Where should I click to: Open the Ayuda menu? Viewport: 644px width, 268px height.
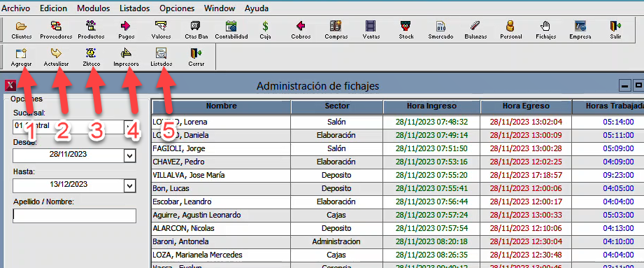[x=257, y=8]
